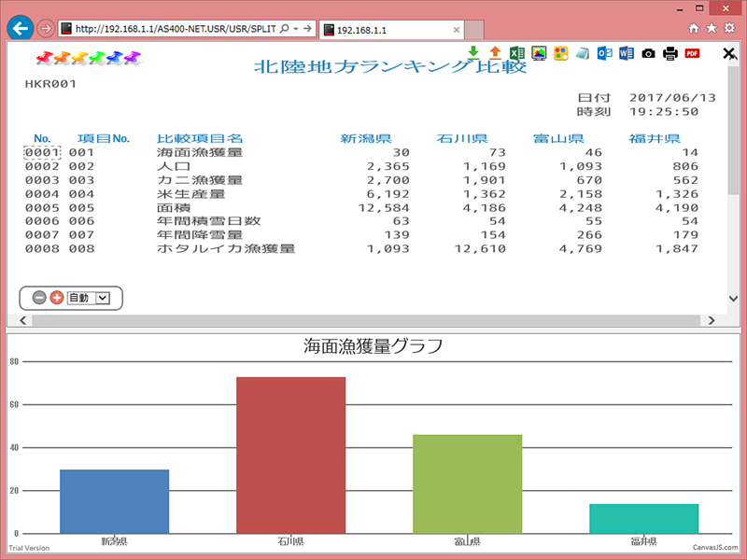Click the 海面漁獲量 item name
Viewport: 747px width, 560px height.
point(200,152)
